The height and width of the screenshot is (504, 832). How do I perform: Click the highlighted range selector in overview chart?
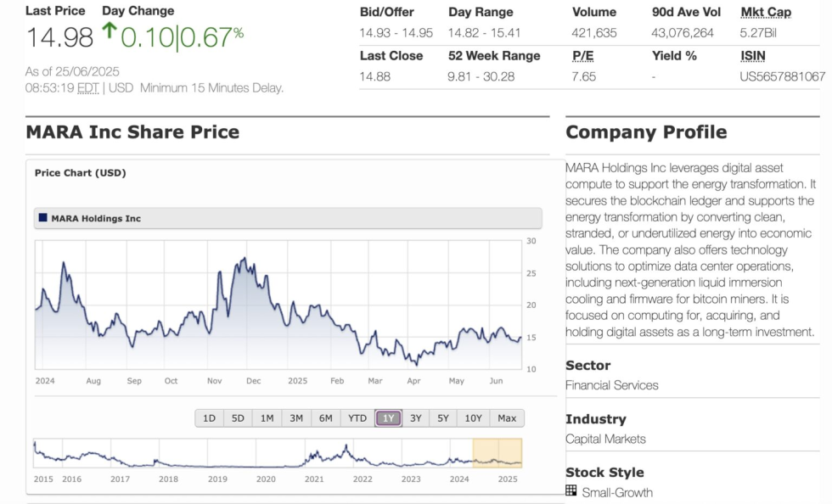[498, 453]
